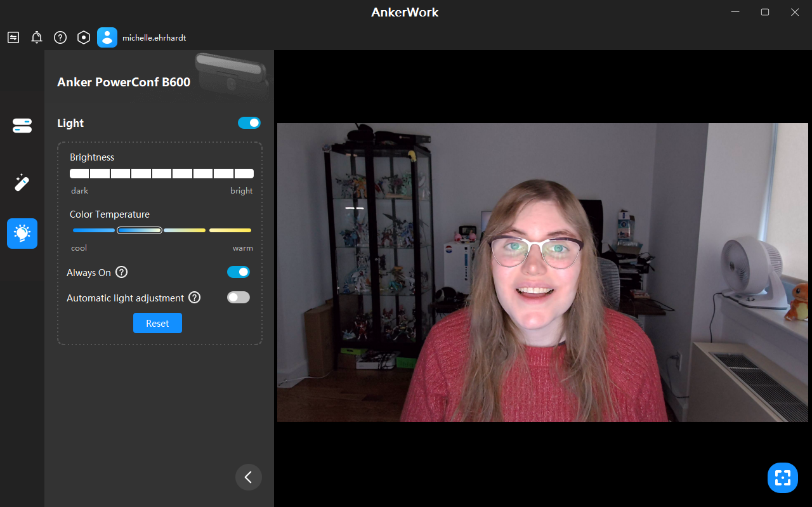Click the "Always On" label
The image size is (812, 507).
[89, 273]
